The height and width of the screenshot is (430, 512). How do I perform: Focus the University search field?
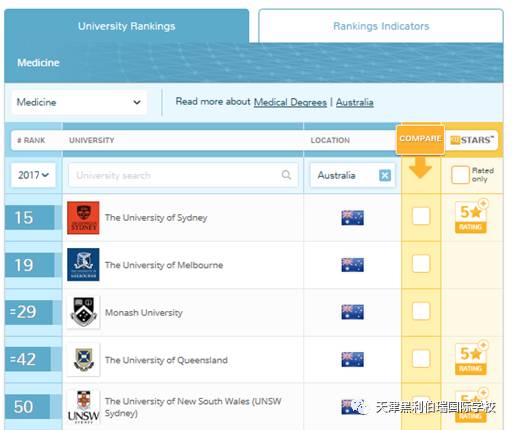pyautogui.click(x=183, y=175)
